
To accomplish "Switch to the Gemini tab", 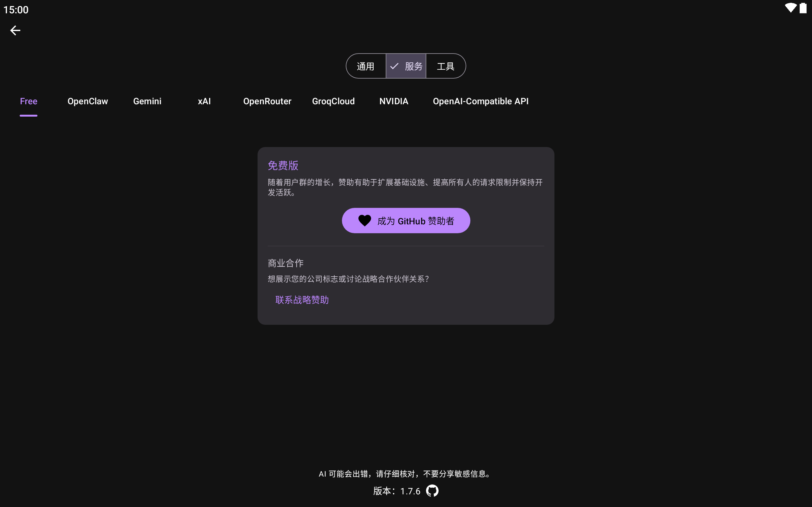I will point(147,101).
